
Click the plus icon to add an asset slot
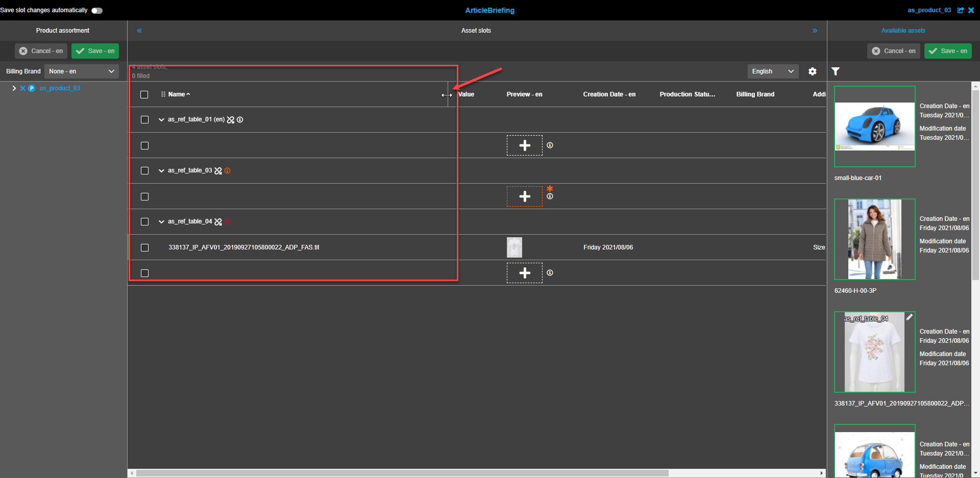click(524, 145)
